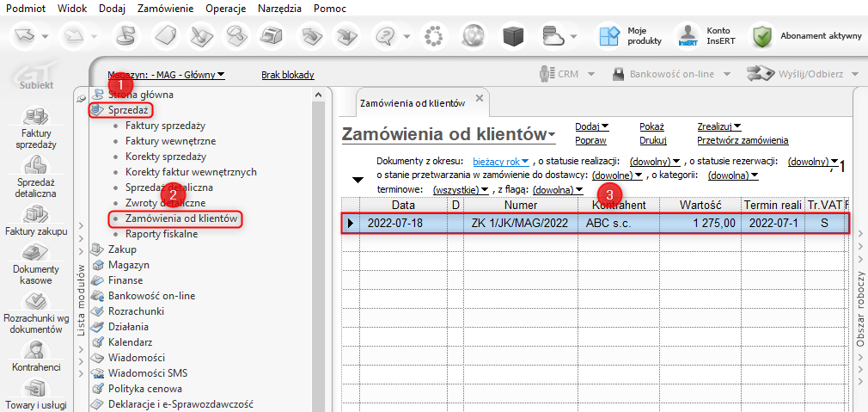The width and height of the screenshot is (868, 412).
Task: Open the Podmiot menu
Action: click(x=26, y=9)
